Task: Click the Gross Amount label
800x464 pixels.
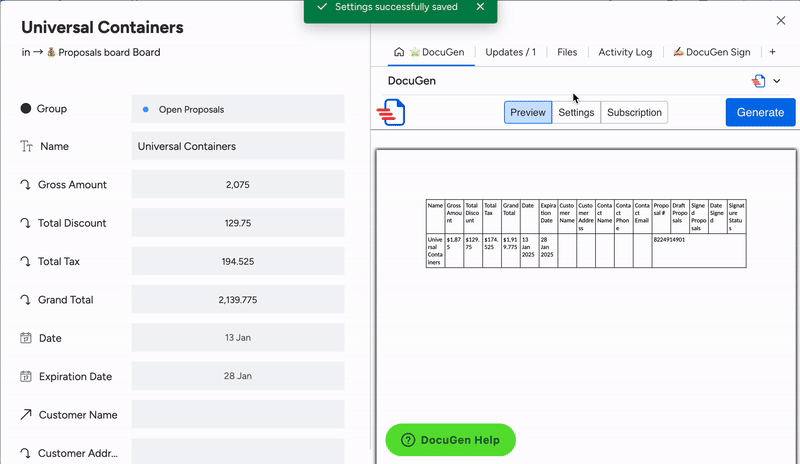Action: pyautogui.click(x=72, y=184)
